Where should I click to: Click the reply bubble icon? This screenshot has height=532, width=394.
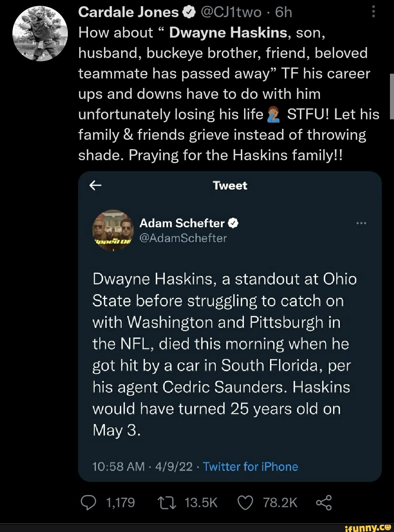click(x=89, y=502)
